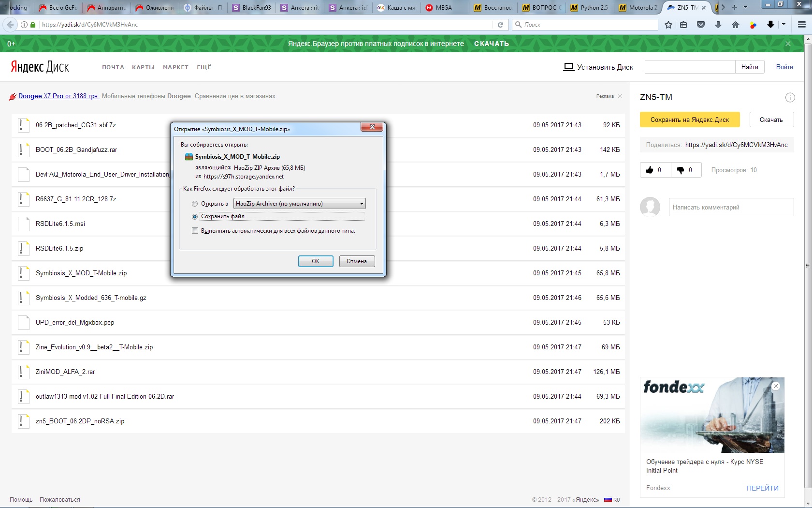Click the browser Поиск search box
The height and width of the screenshot is (508, 812).
(x=585, y=24)
